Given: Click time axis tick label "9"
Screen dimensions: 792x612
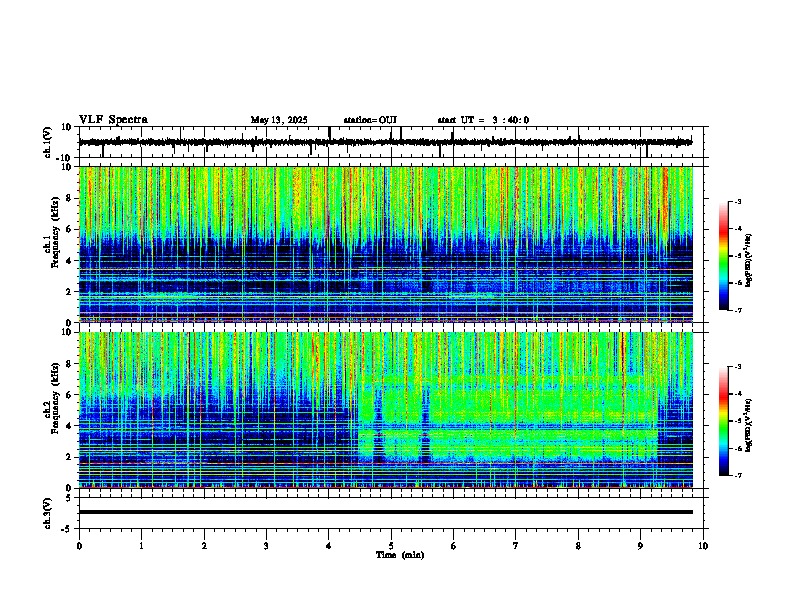Looking at the screenshot, I should pos(640,546).
